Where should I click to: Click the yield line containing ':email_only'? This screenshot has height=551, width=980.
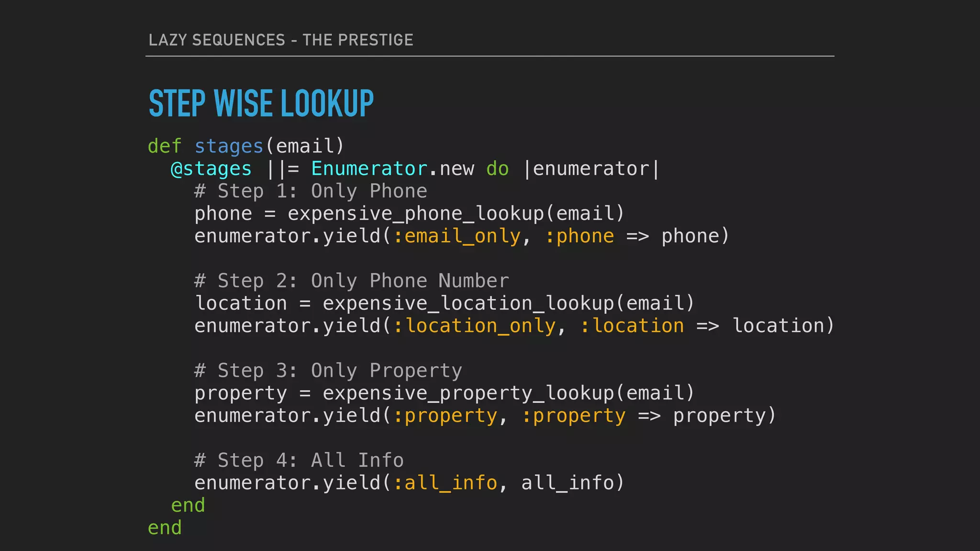point(462,236)
